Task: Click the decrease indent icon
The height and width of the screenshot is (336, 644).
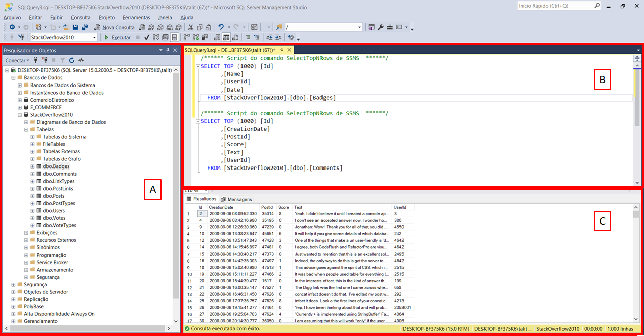Action: 269,37
